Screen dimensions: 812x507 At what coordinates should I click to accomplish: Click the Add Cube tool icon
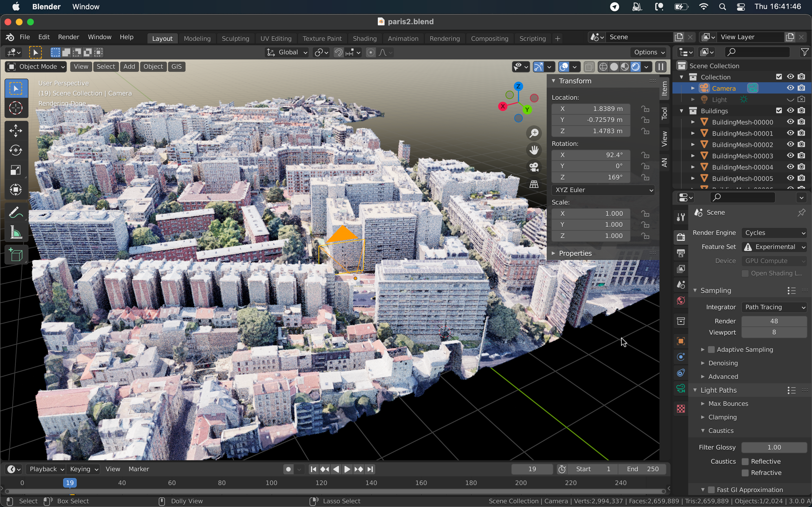coord(16,255)
